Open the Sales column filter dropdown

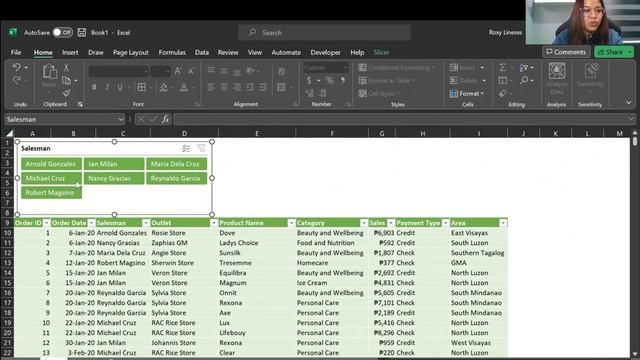pos(391,223)
